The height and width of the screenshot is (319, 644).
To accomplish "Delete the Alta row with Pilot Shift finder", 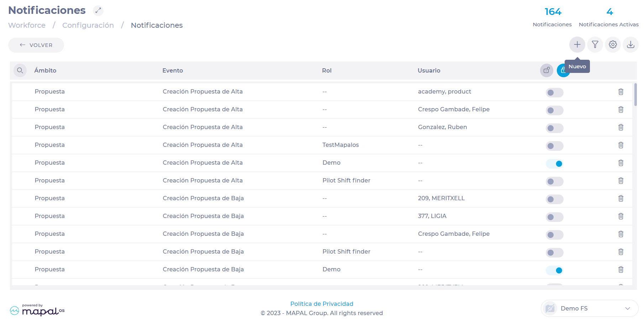I will click(x=621, y=181).
